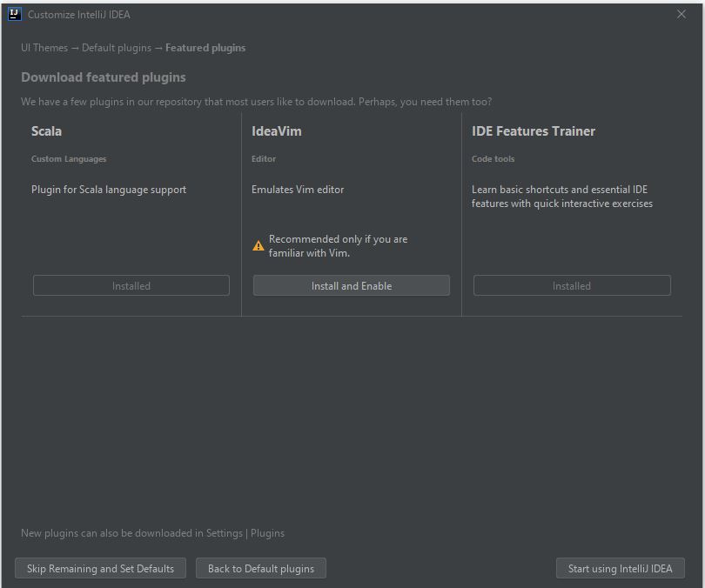This screenshot has width=705, height=588.
Task: Click 'Learn basic shortcuts' description text
Action: [x=562, y=197]
